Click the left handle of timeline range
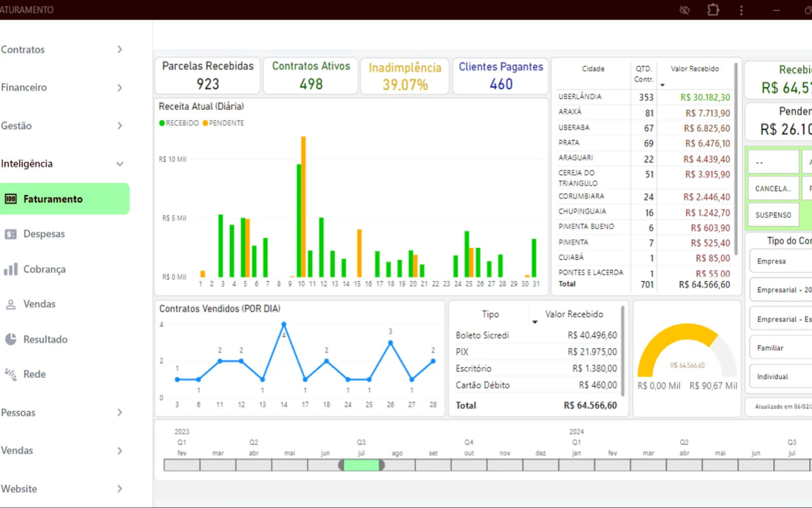This screenshot has width=812, height=508. pos(341,465)
